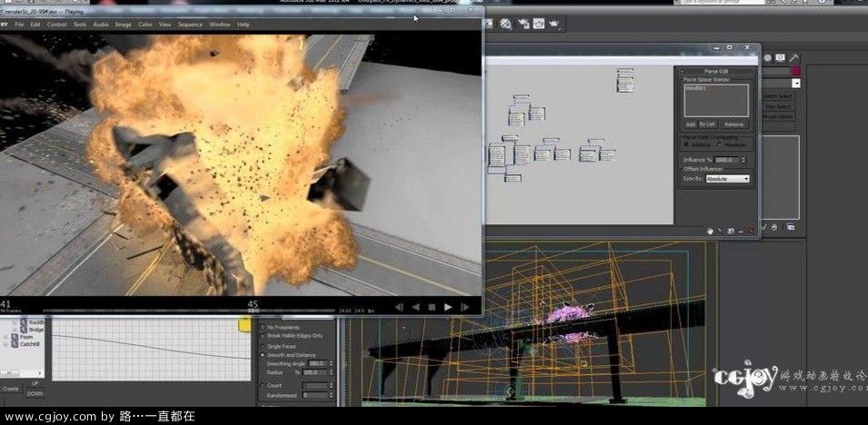Click the Patch Select button in command panel

(x=778, y=97)
